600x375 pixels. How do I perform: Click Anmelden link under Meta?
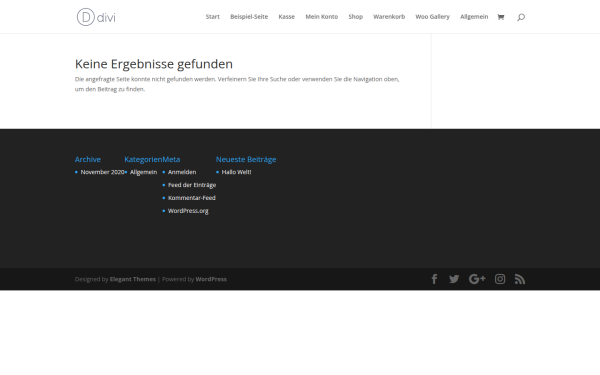[182, 172]
